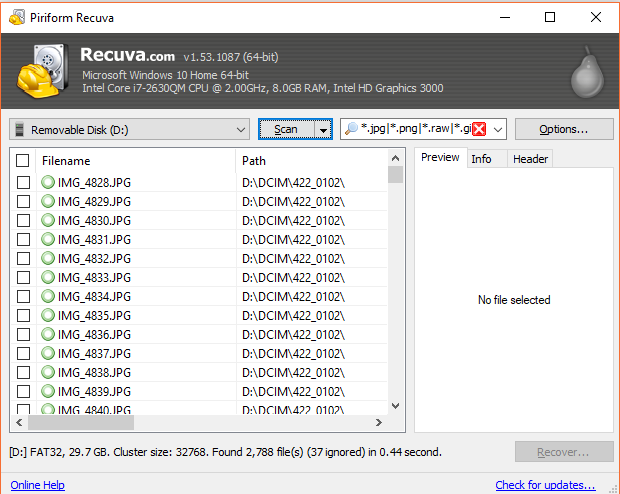Viewport: 620px width, 494px height.
Task: Click green status circle for IMG_4832.JPG
Action: [48, 258]
